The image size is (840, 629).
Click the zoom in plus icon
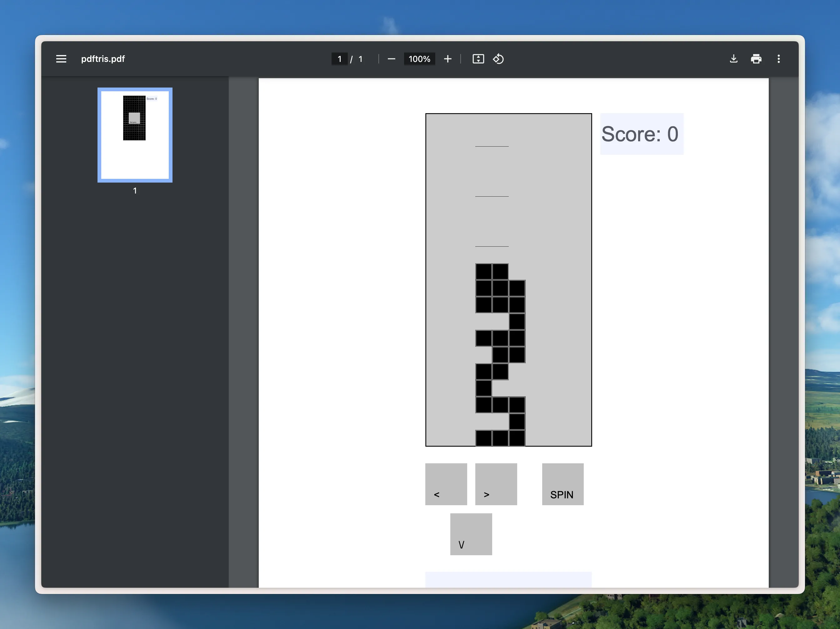pos(448,59)
